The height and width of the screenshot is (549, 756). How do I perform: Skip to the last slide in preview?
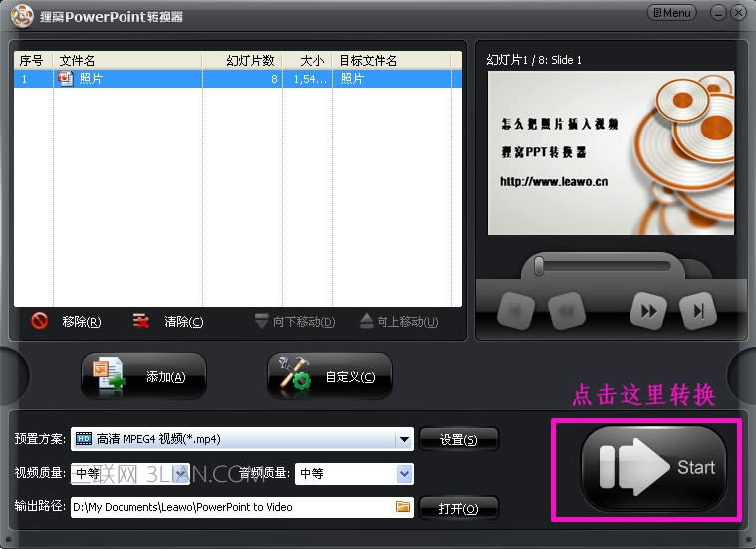click(x=698, y=311)
